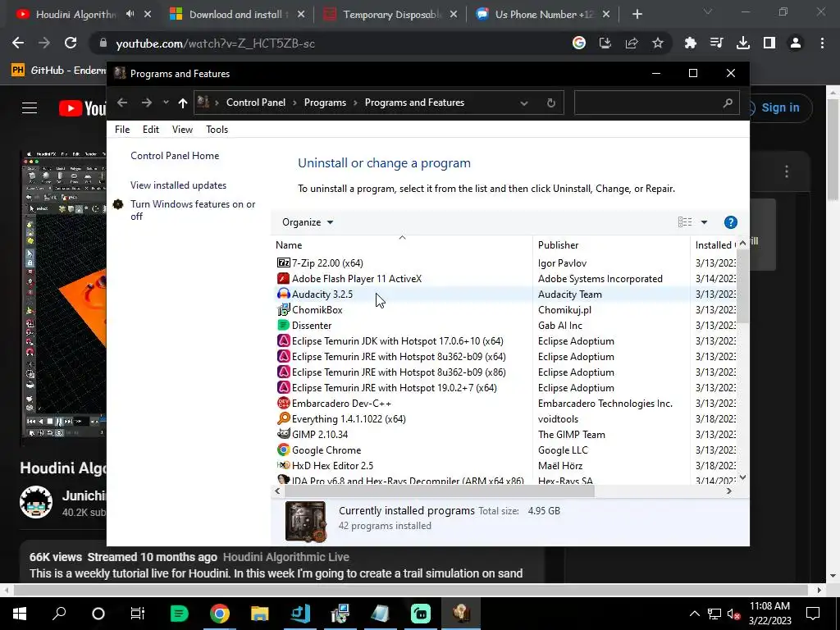Select the Everything 1.4.1.1022 magnifier icon
Screen dimensions: 840x630
click(283, 419)
